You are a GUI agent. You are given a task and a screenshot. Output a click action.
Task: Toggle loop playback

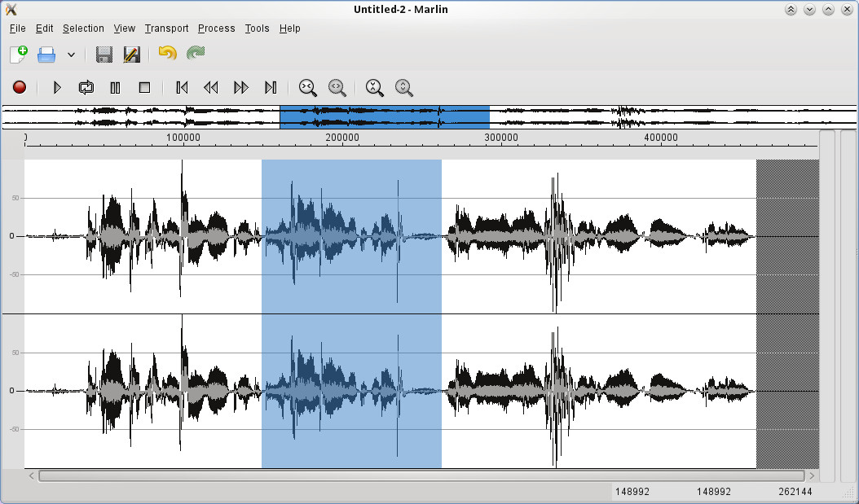(86, 87)
